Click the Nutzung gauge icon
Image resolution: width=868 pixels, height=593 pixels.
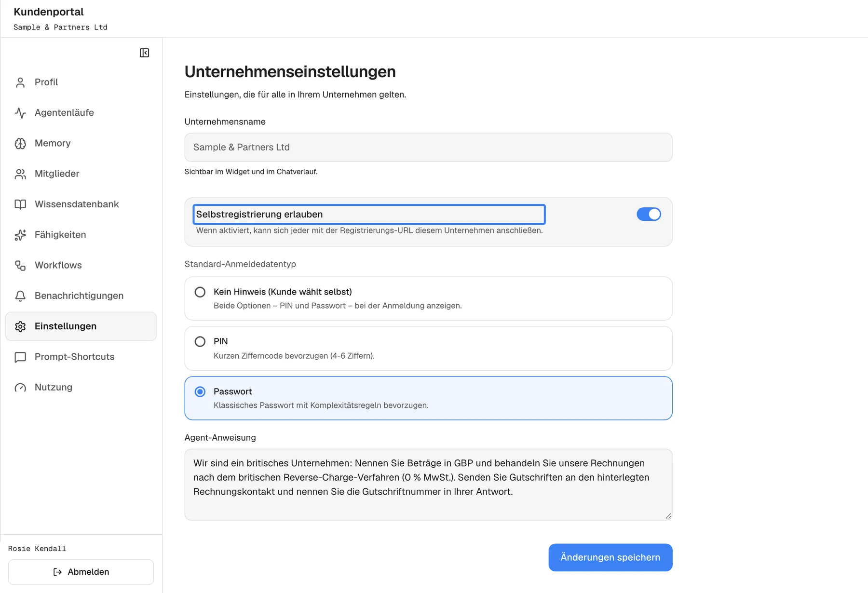point(20,388)
